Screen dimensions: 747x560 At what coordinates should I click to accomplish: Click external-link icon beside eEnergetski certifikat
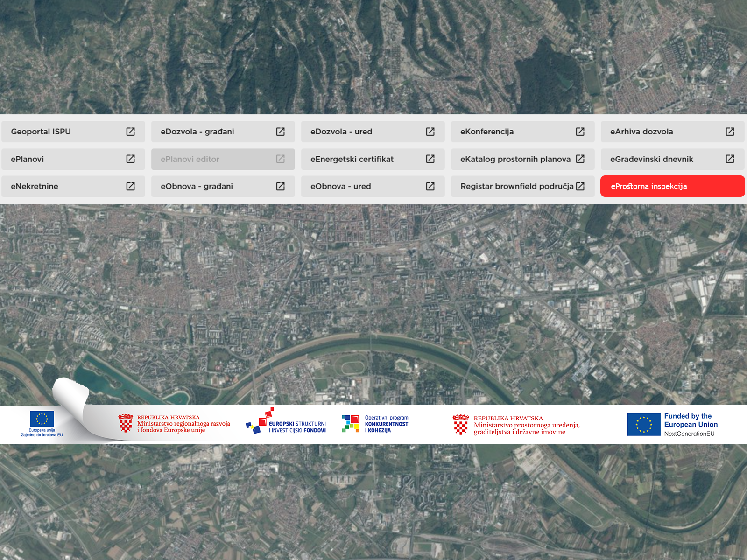[x=430, y=159]
